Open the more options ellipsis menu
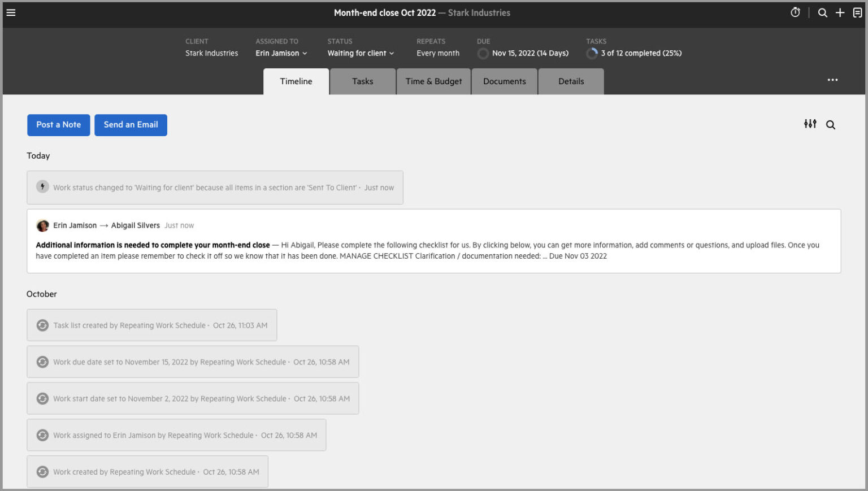868x491 pixels. tap(832, 80)
